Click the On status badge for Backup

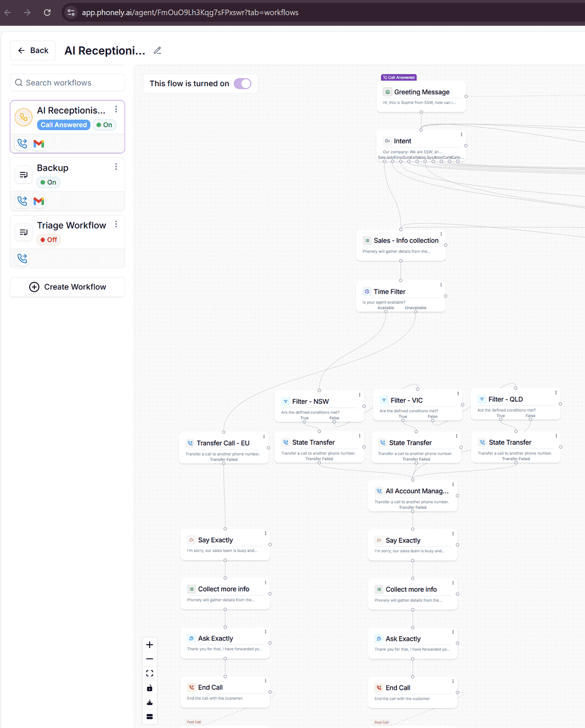49,183
